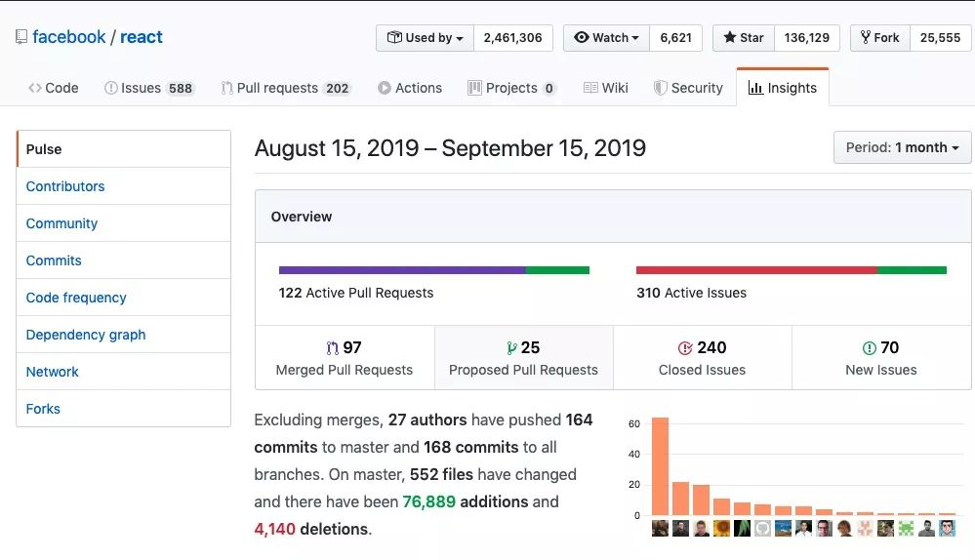This screenshot has width=975, height=560.
Task: Open the facebook organization link
Action: (69, 37)
